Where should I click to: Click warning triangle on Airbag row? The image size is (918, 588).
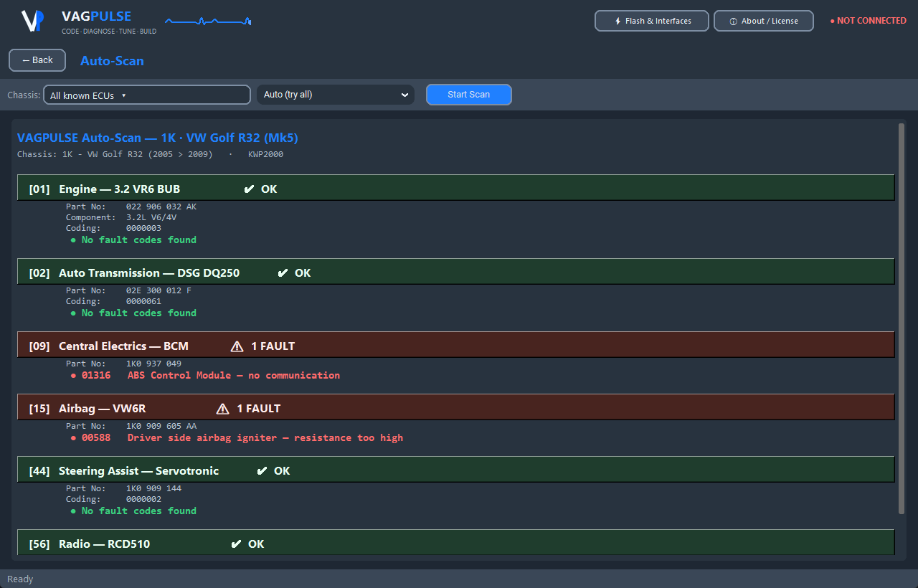(x=223, y=409)
